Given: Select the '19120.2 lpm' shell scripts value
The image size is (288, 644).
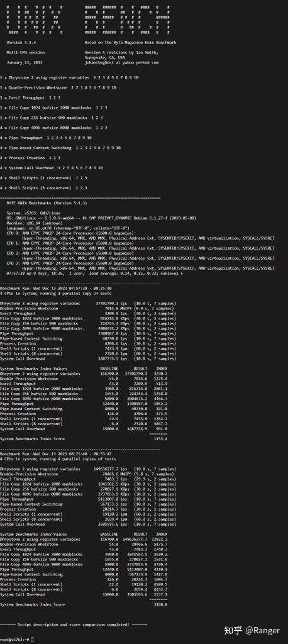Looking at the screenshot, I should [x=115, y=514].
